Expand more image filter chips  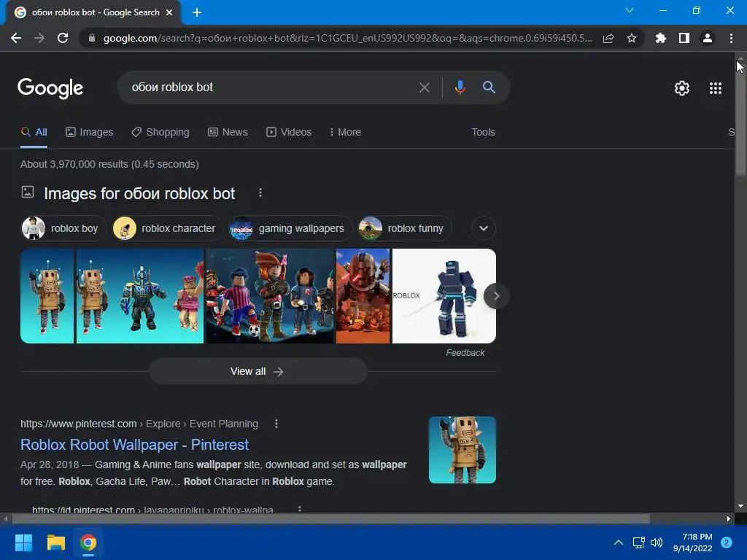point(484,228)
